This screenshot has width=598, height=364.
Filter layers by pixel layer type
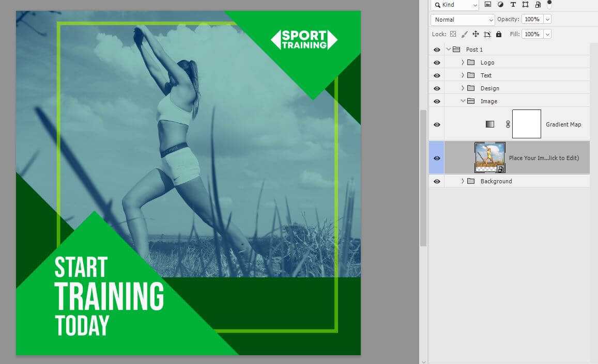point(488,5)
